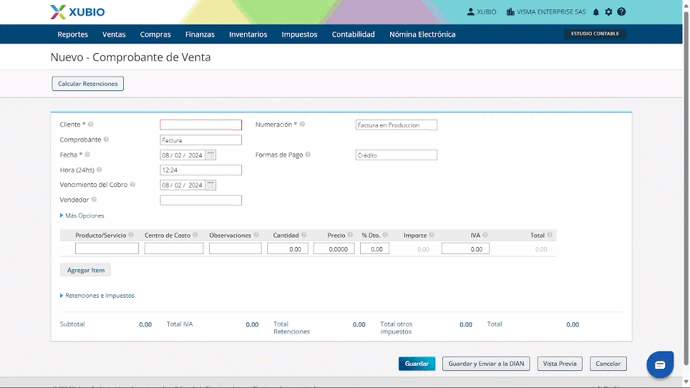This screenshot has height=388, width=690.
Task: Click the help icon beside Hora (24hs)
Action: click(x=99, y=169)
